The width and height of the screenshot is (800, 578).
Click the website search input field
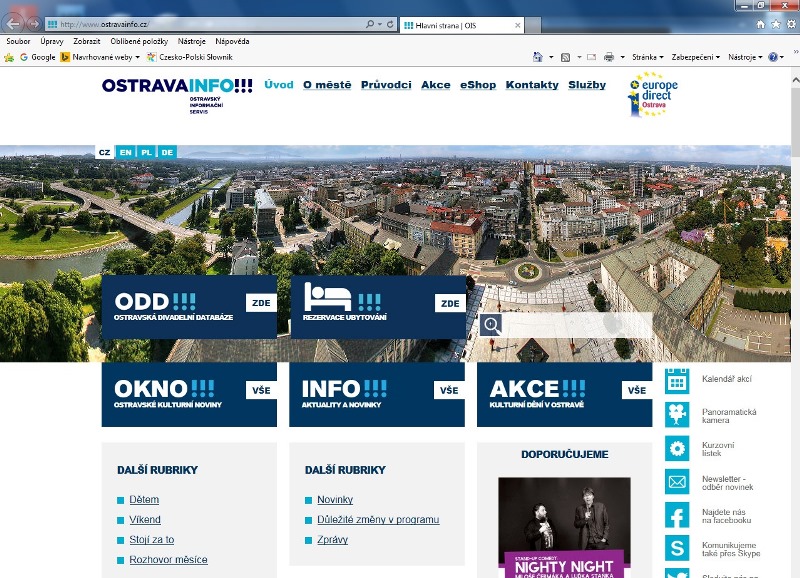tap(577, 325)
